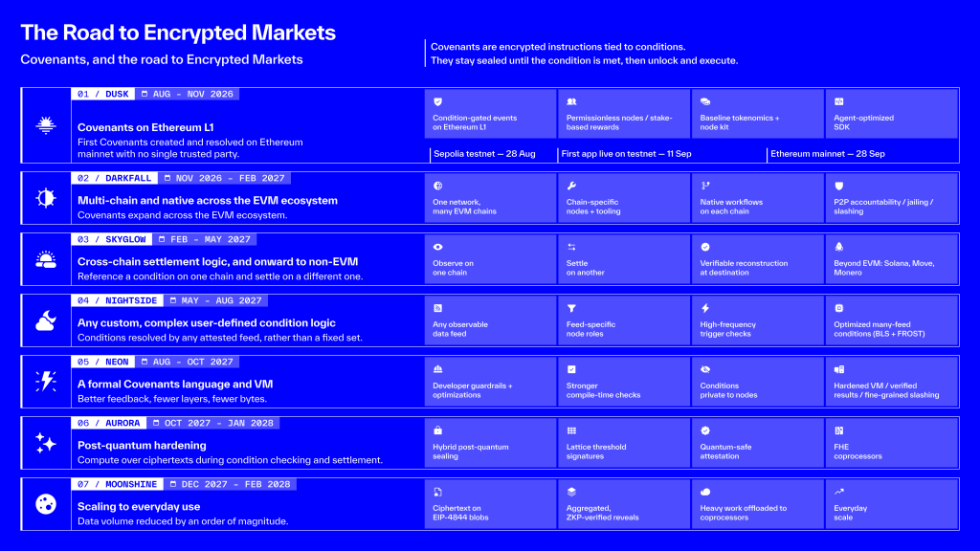Click the Sepolia testnet 28 Aug milestone
Viewport: 980px width, 551px height.
click(x=484, y=154)
